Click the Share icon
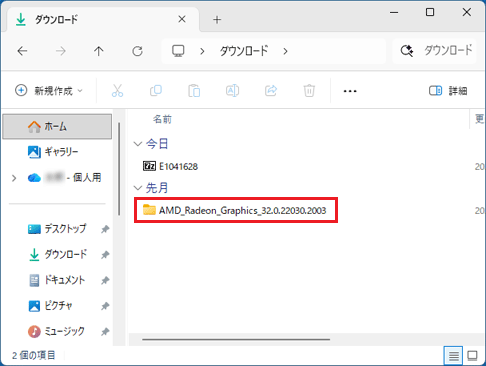This screenshot has height=366, width=486. click(271, 90)
